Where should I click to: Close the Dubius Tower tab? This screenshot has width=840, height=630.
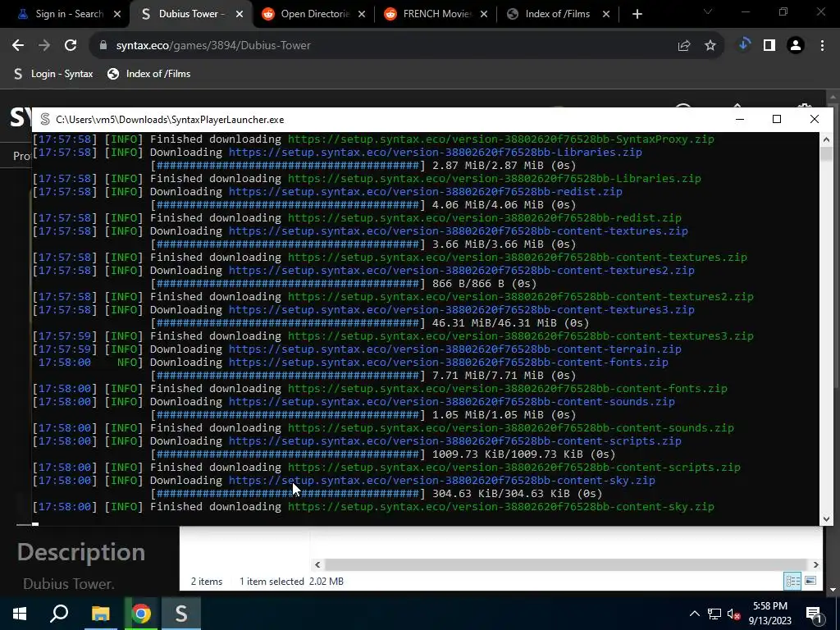point(240,15)
